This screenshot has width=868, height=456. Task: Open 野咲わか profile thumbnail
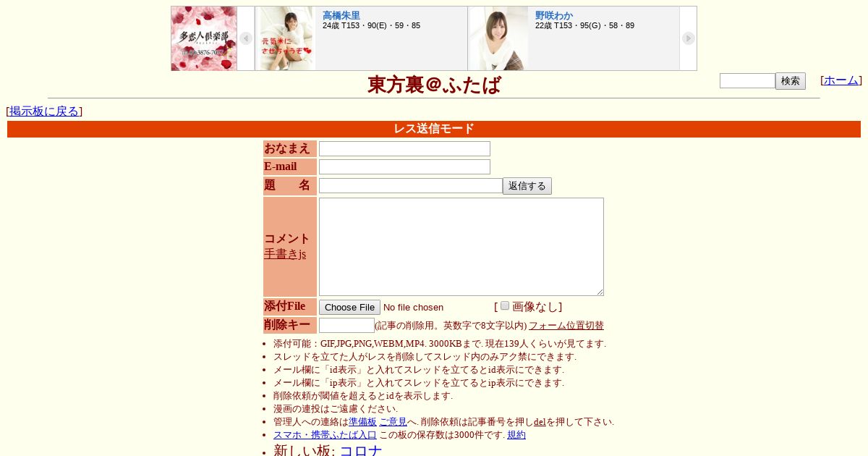click(x=499, y=38)
